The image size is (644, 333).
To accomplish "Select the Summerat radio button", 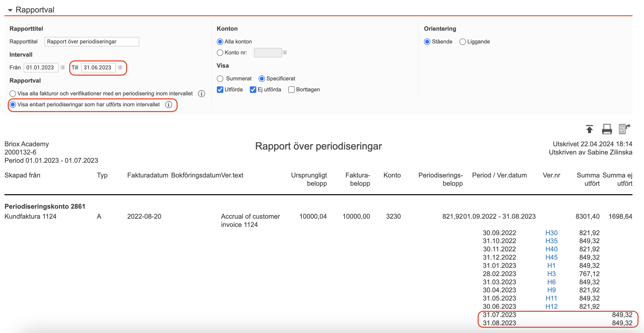I will click(x=220, y=78).
